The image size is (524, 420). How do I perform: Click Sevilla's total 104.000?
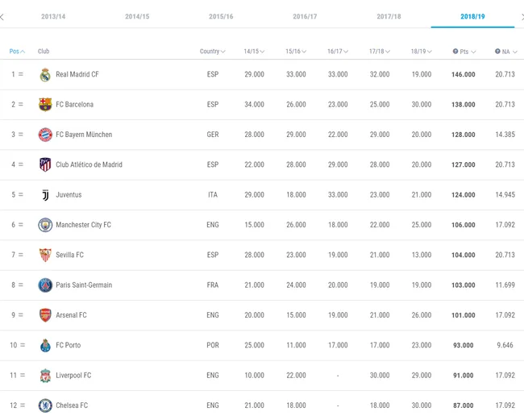click(x=464, y=255)
